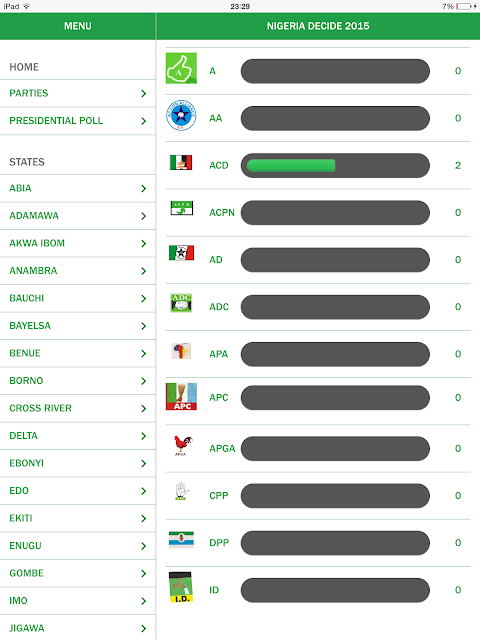Open the Home menu item
Viewport: 480px width, 640px height.
(x=24, y=67)
